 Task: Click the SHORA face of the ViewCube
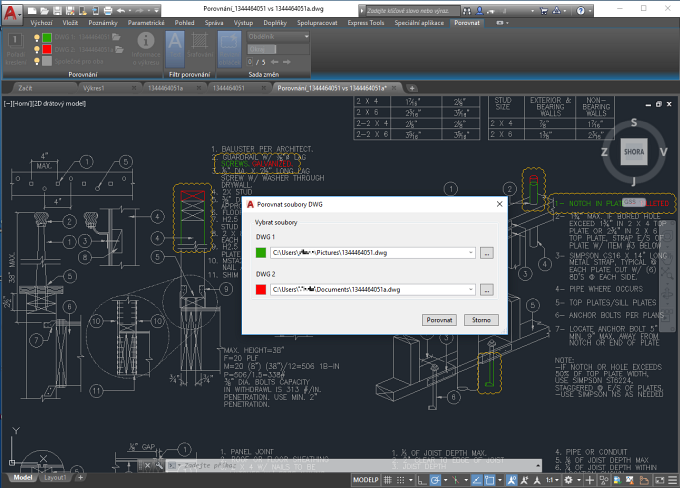coord(634,152)
